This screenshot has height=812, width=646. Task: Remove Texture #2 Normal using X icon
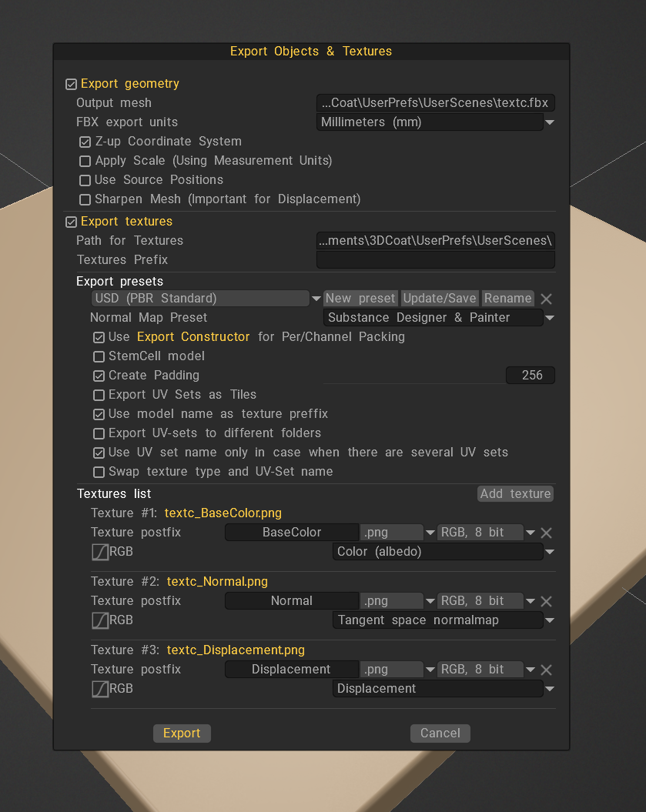[546, 602]
